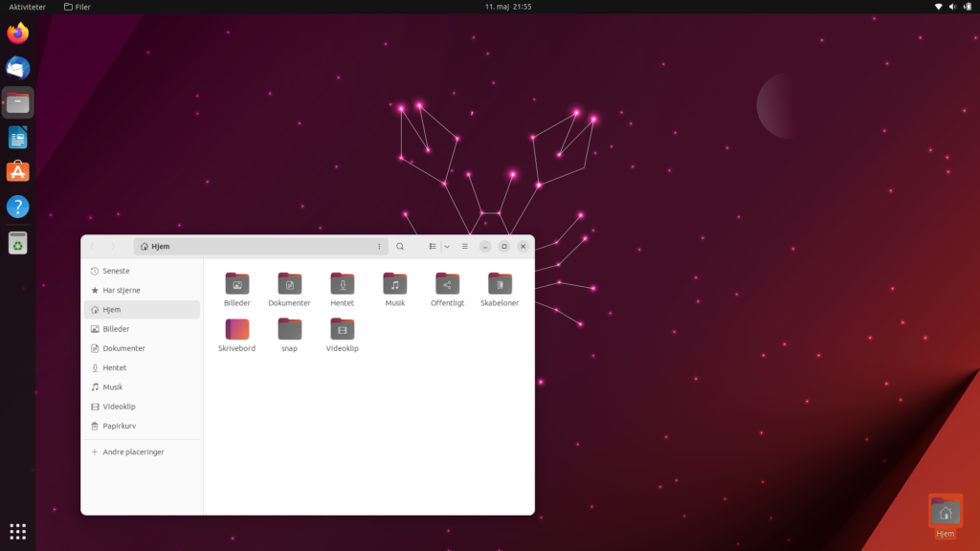Open the Hentet downloads folder icon
Viewport: 980px width, 551px height.
click(x=342, y=283)
